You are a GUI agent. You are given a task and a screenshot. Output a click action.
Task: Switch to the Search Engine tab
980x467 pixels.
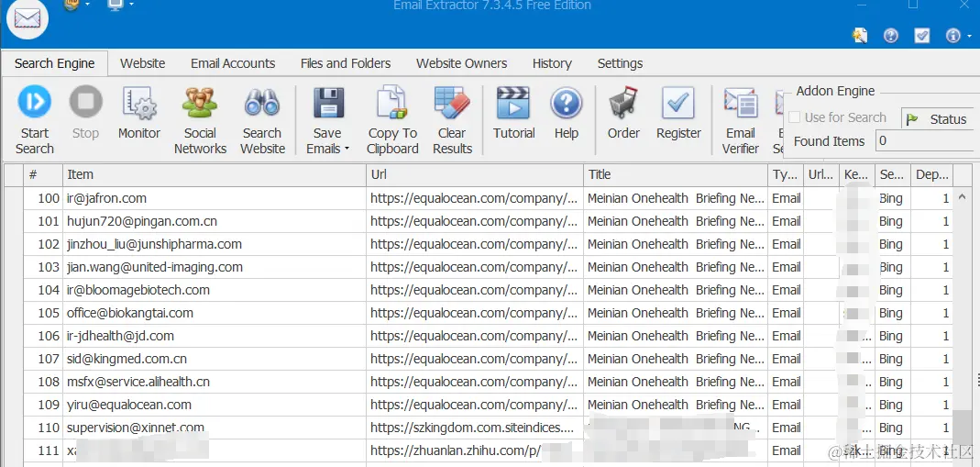pos(54,63)
